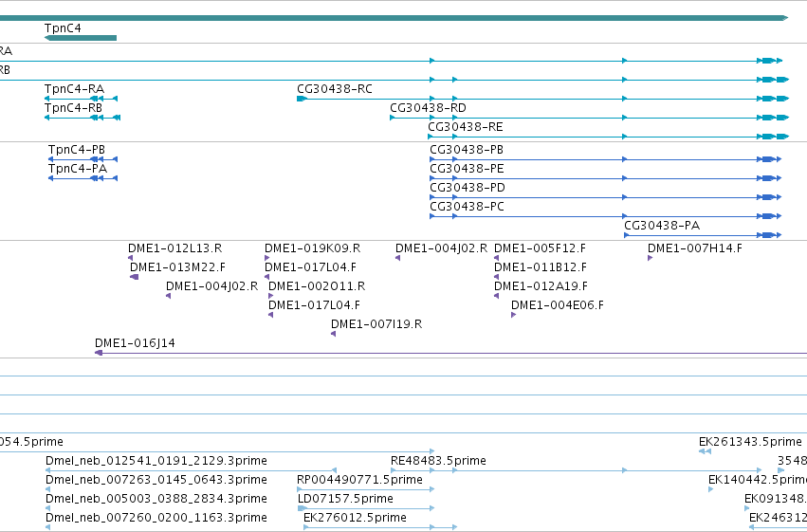The image size is (807, 532).
Task: Open the CG30438-PD coding sequence label
Action: 468,188
